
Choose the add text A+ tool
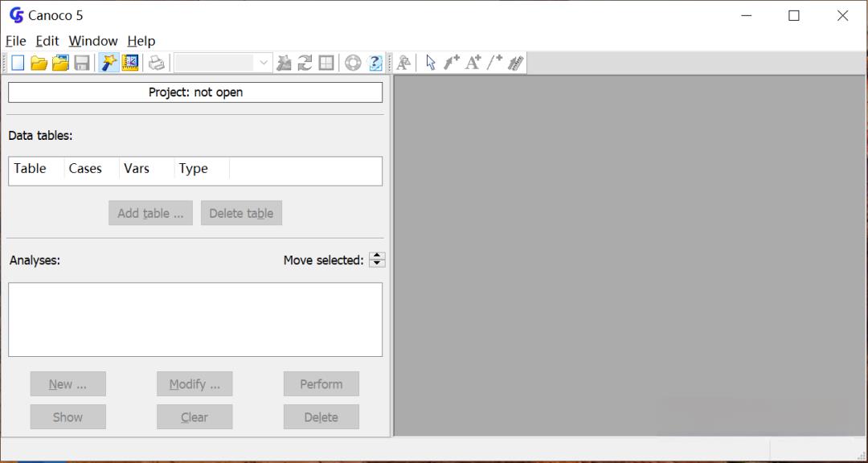point(473,63)
